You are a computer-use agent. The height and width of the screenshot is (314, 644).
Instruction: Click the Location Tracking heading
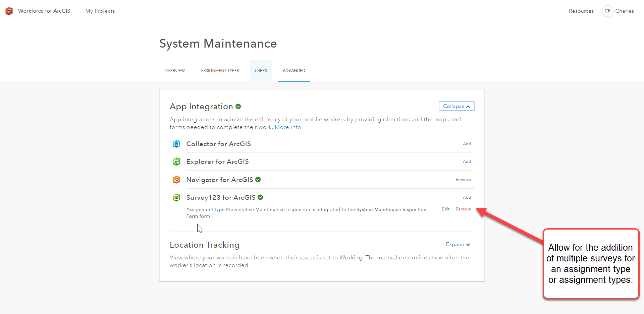pyautogui.click(x=205, y=245)
